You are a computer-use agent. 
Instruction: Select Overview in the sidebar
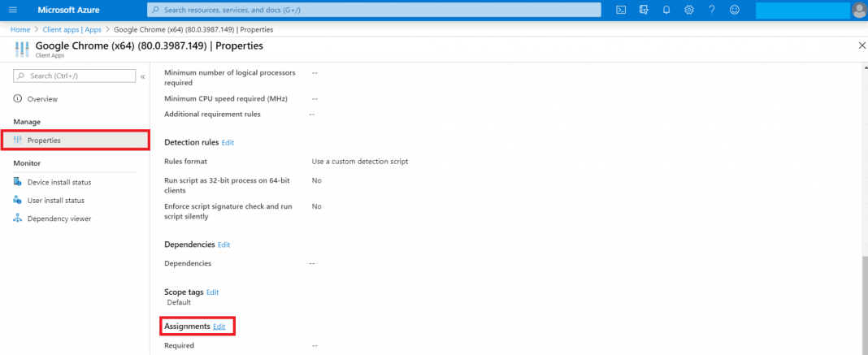[42, 99]
